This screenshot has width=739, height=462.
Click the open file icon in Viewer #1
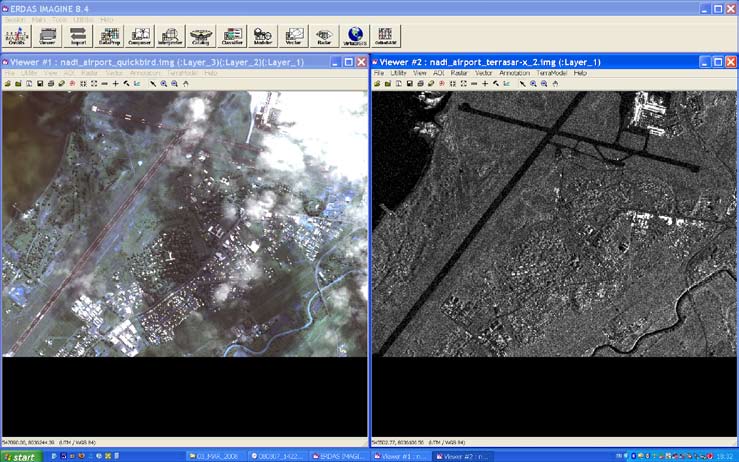pyautogui.click(x=7, y=84)
